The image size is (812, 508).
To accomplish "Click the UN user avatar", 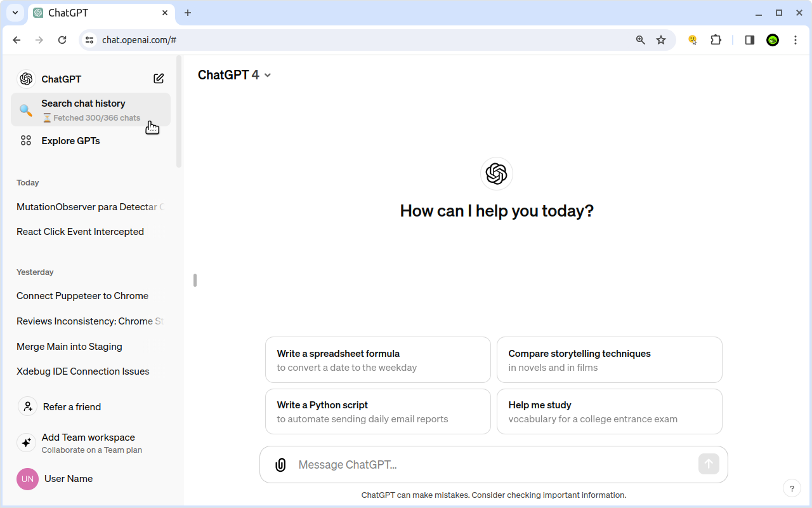I will (x=27, y=479).
